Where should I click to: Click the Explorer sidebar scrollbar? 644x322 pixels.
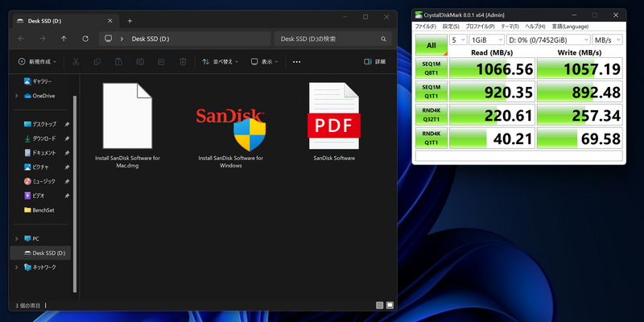tap(75, 193)
